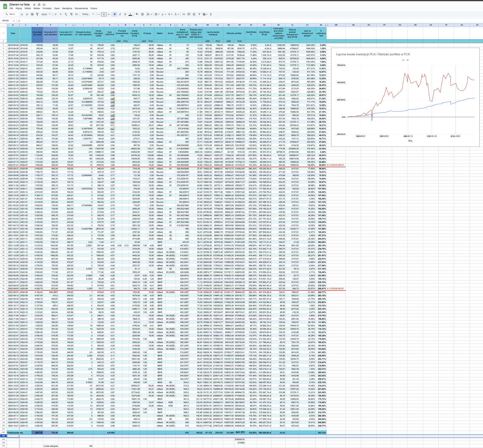Toggle italic text formatting
This screenshot has width=483, height=448.
(120, 14)
